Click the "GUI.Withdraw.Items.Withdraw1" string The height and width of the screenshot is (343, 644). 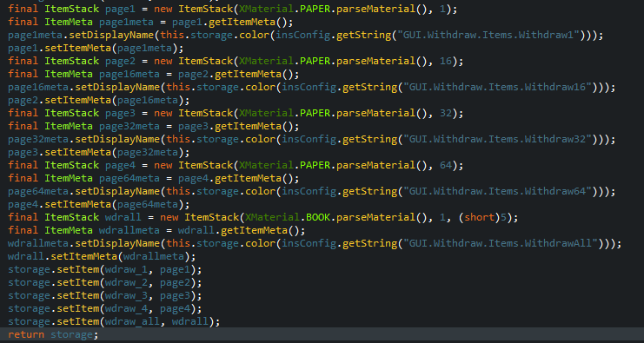(x=491, y=36)
